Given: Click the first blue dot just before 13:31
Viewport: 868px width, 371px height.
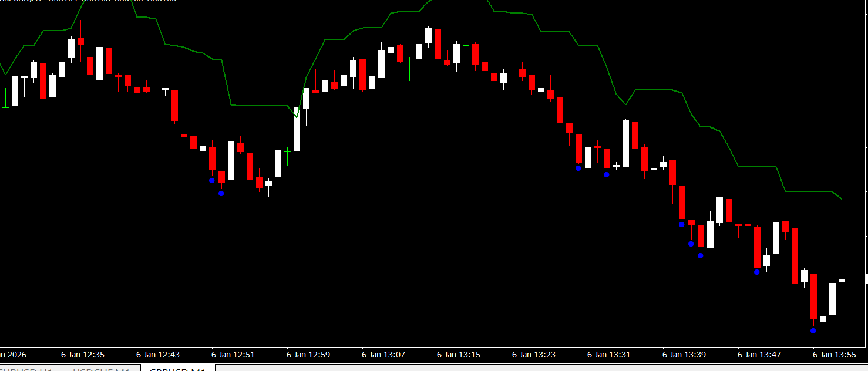Looking at the screenshot, I should 578,168.
